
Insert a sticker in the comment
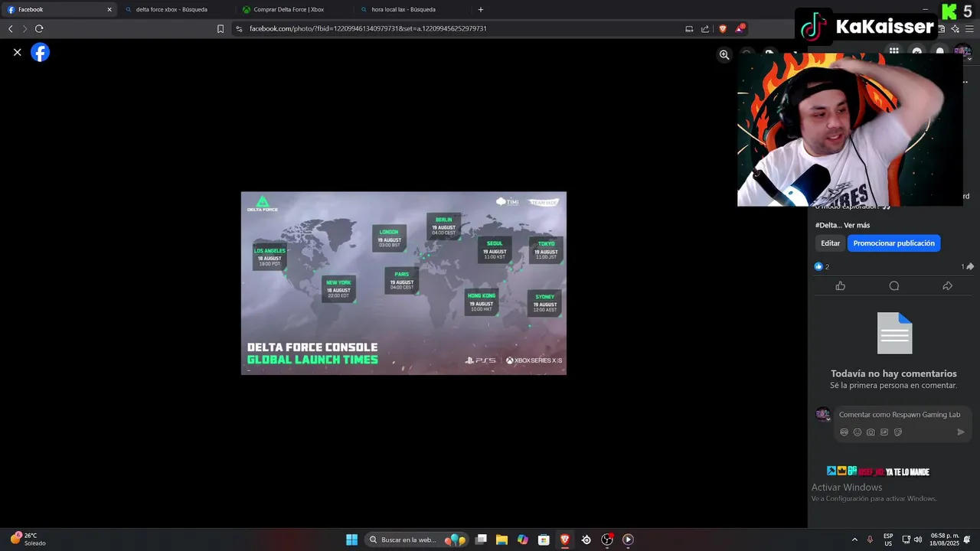[x=898, y=432]
